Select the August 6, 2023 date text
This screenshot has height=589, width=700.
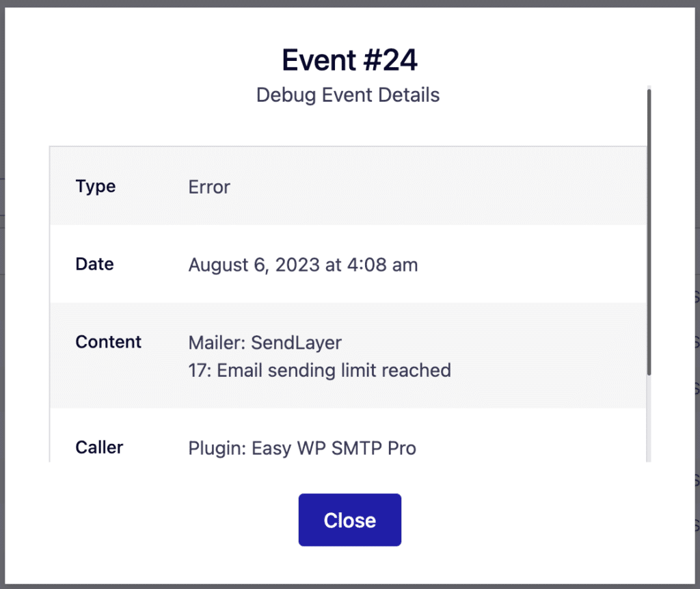303,265
